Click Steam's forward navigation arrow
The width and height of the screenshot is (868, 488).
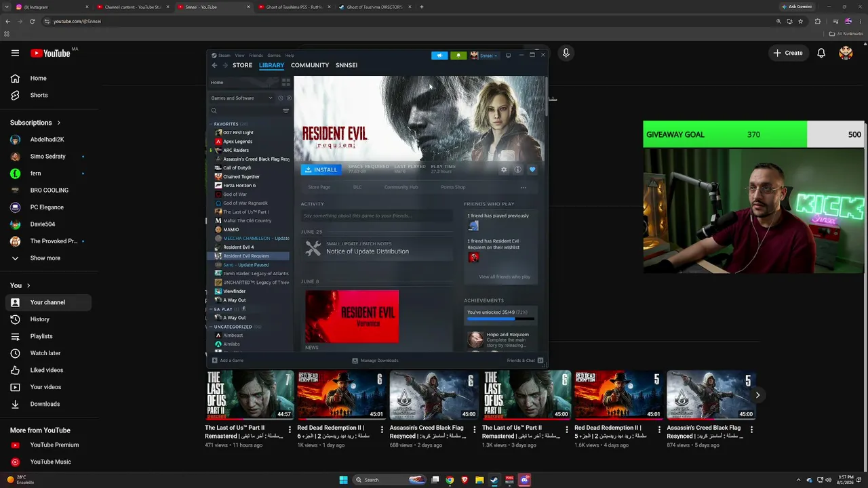(x=224, y=65)
